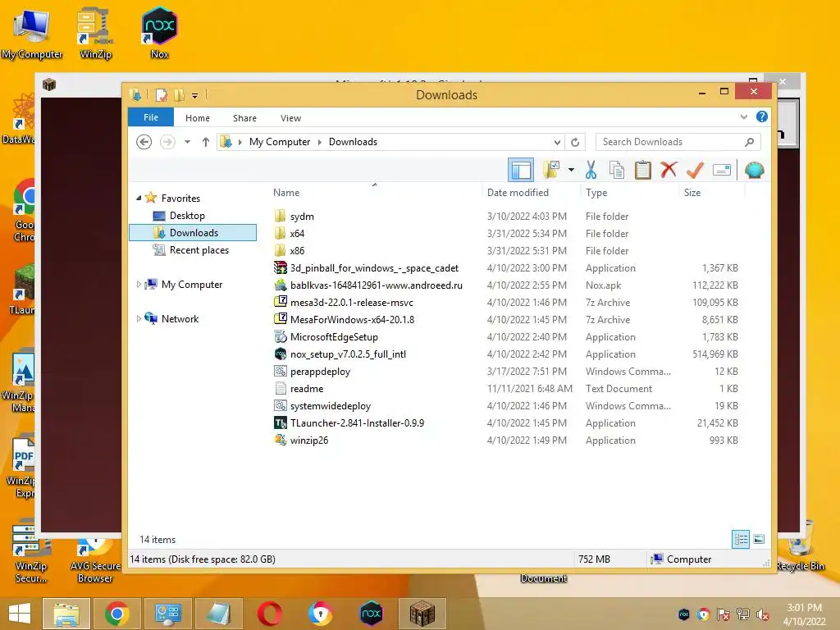Screen dimensions: 840x630
Task: Open WinZip desktop shortcut
Action: (x=95, y=34)
